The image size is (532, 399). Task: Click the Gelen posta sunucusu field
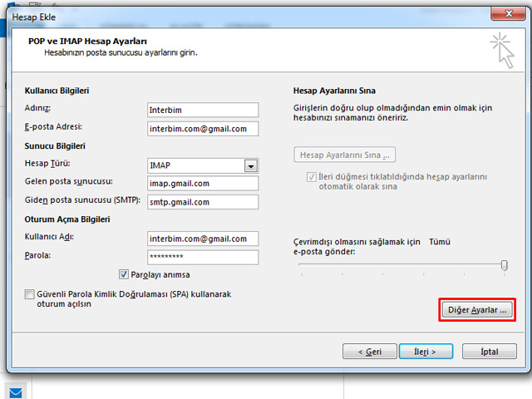click(x=203, y=184)
